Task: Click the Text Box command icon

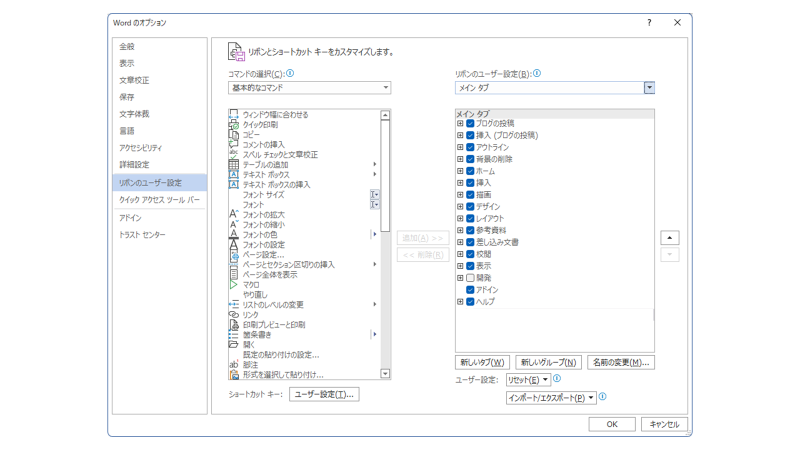Action: point(234,174)
